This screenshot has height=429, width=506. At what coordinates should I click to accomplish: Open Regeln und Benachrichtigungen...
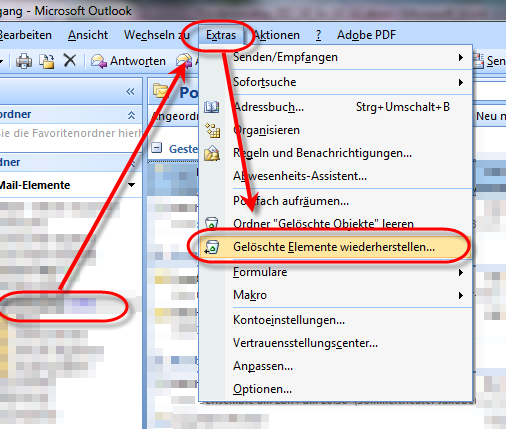pyautogui.click(x=336, y=153)
